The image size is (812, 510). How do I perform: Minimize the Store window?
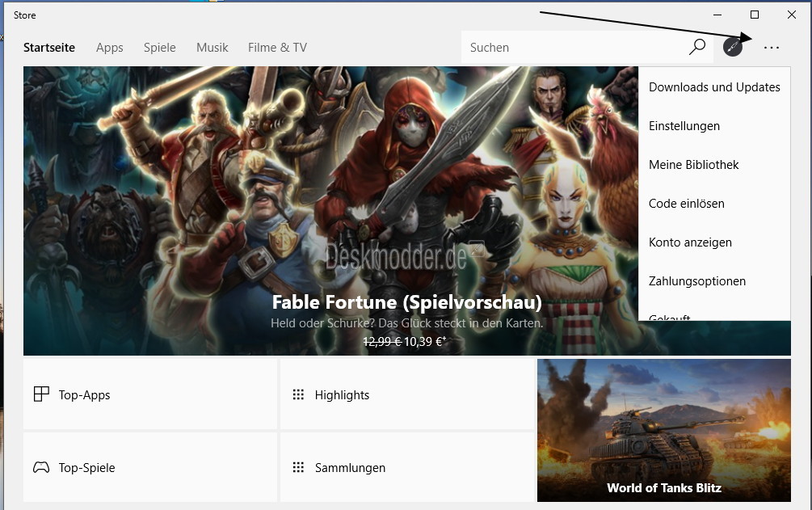tap(717, 15)
